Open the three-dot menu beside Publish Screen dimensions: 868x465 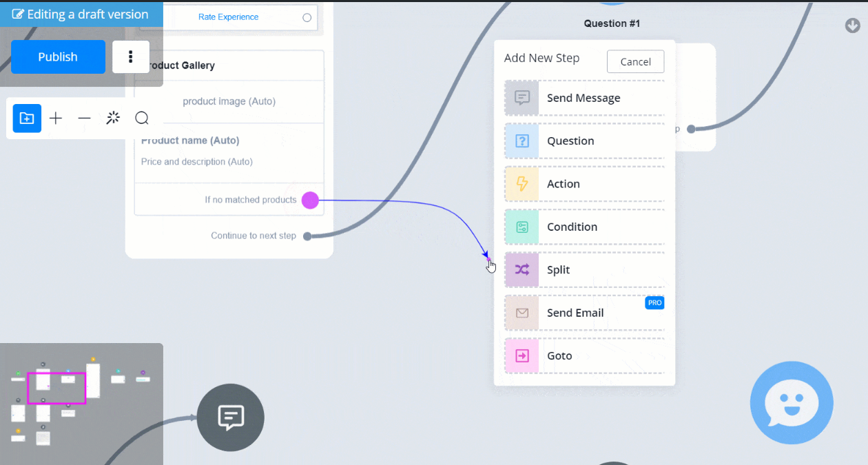[131, 57]
